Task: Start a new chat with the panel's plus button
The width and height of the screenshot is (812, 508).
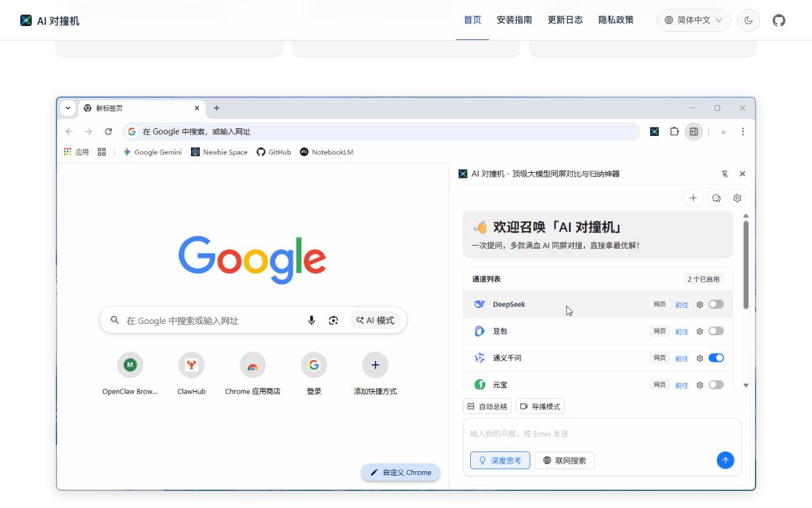Action: [693, 198]
